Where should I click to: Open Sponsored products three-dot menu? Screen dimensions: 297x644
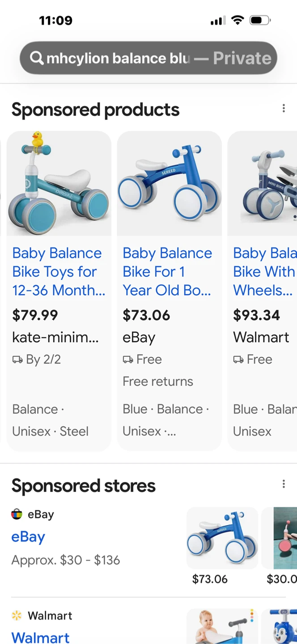click(284, 109)
